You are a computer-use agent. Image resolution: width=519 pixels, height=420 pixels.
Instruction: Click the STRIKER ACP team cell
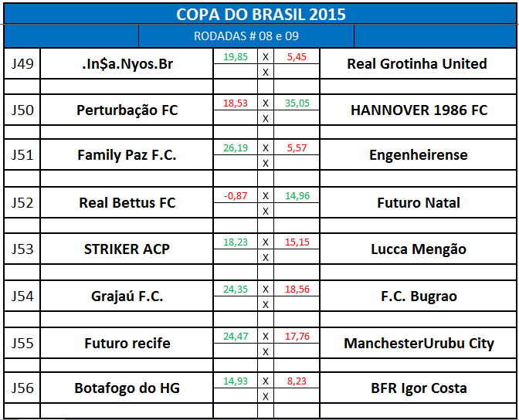(x=127, y=249)
